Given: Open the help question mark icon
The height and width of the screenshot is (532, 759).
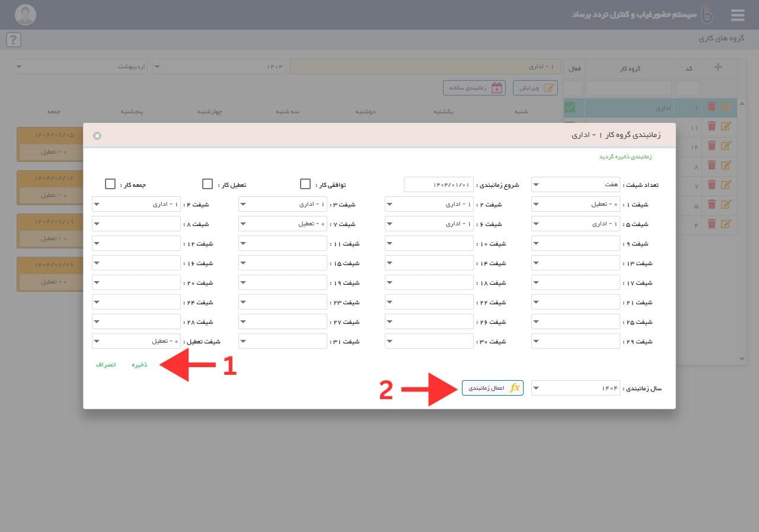Looking at the screenshot, I should click(13, 40).
